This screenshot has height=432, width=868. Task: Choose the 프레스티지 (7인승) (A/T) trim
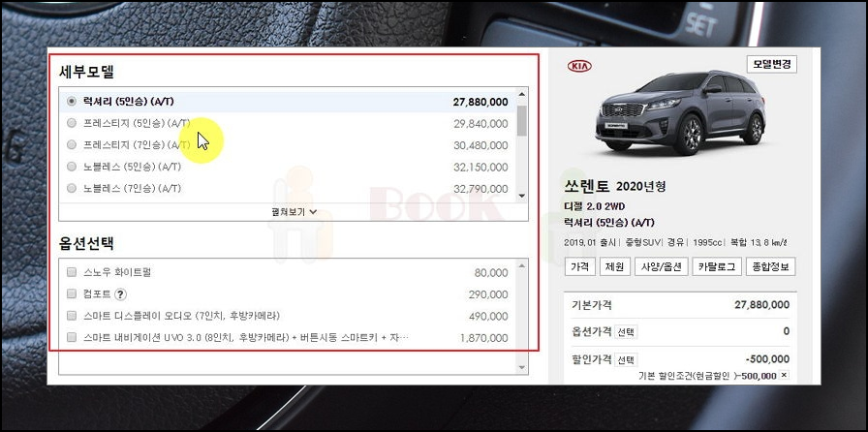[72, 145]
